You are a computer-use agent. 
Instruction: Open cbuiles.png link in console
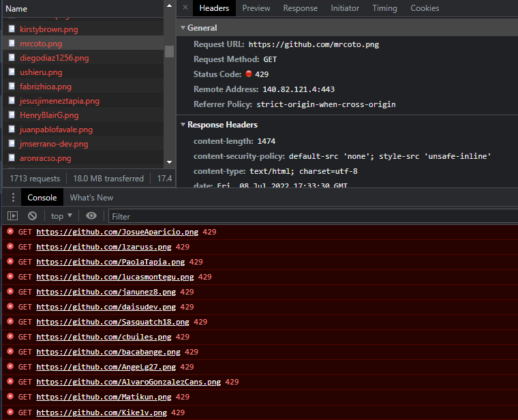coord(104,337)
